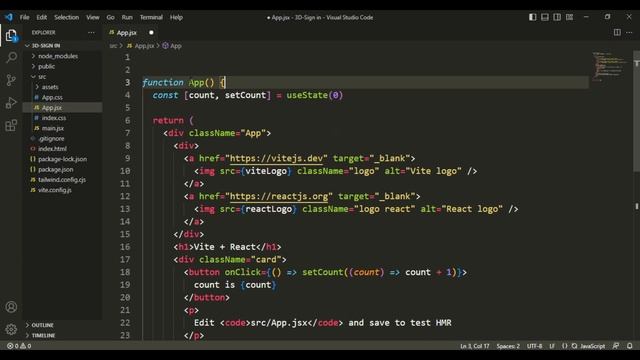Click the braces language status icon
640x360 pixels.
(564, 346)
